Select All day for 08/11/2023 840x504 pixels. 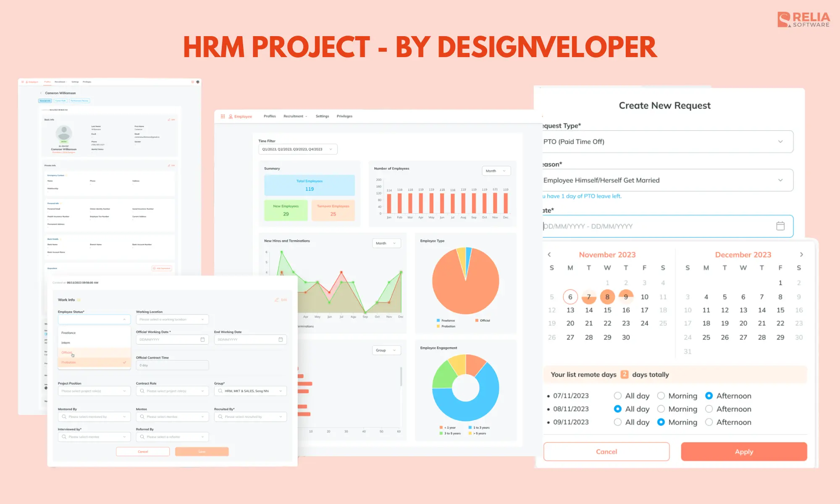coord(617,409)
